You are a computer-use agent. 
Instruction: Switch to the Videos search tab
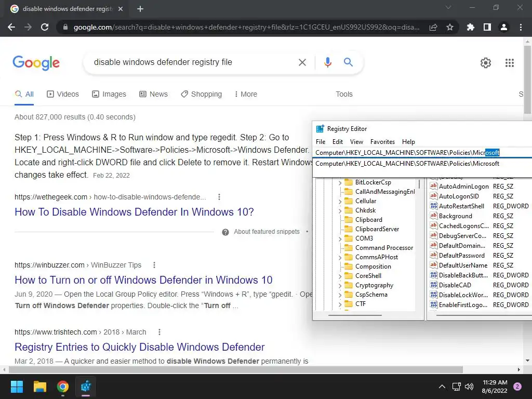[x=63, y=95]
